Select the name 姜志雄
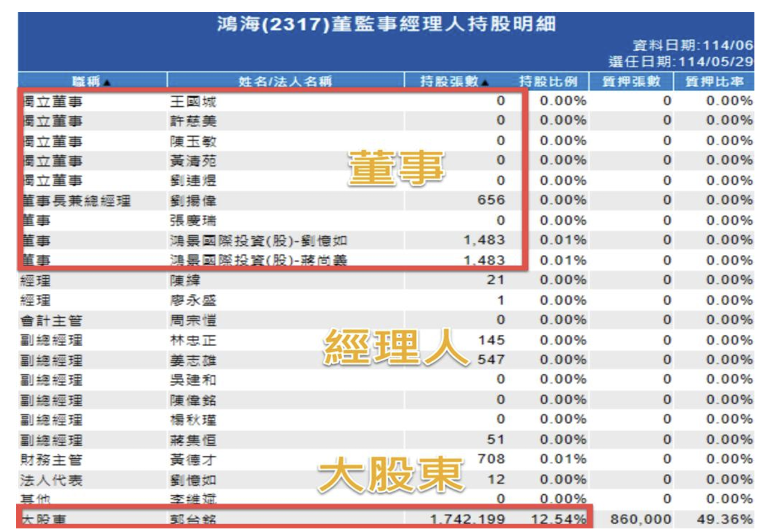This screenshot has width=764, height=532. (193, 360)
